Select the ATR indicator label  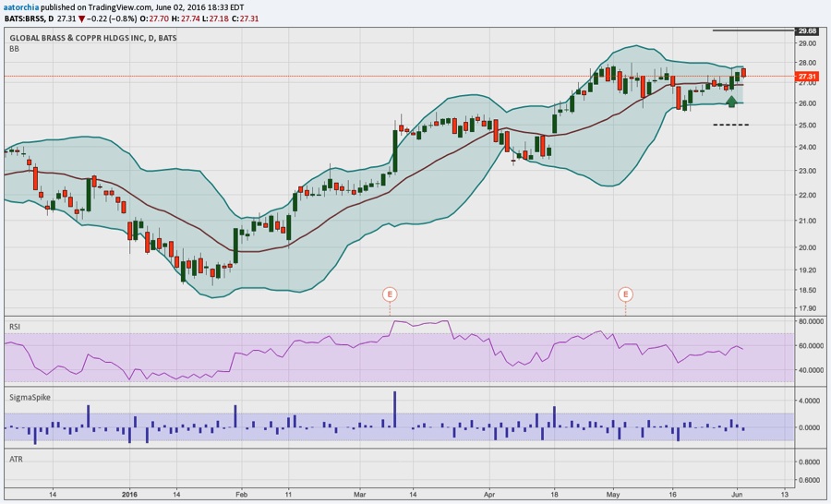[16, 460]
